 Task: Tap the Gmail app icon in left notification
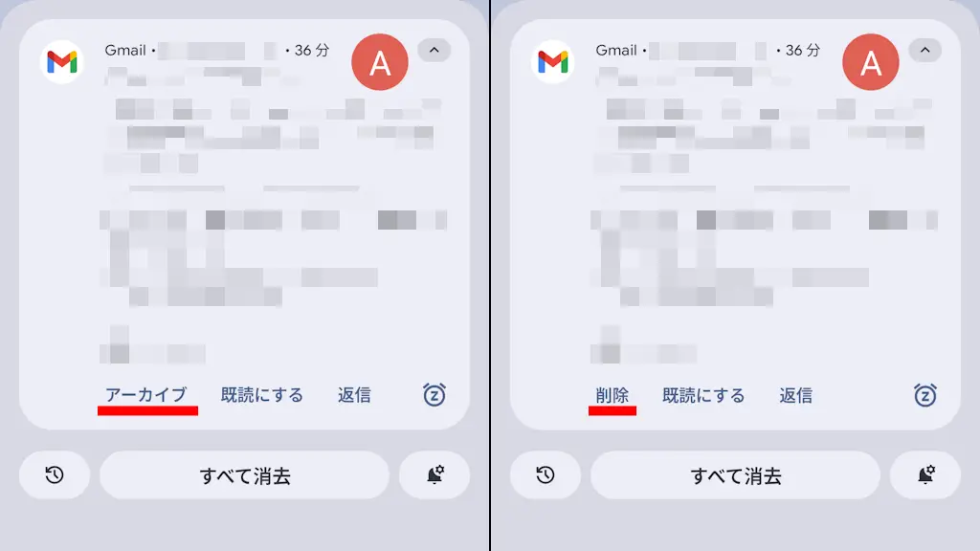coord(62,62)
